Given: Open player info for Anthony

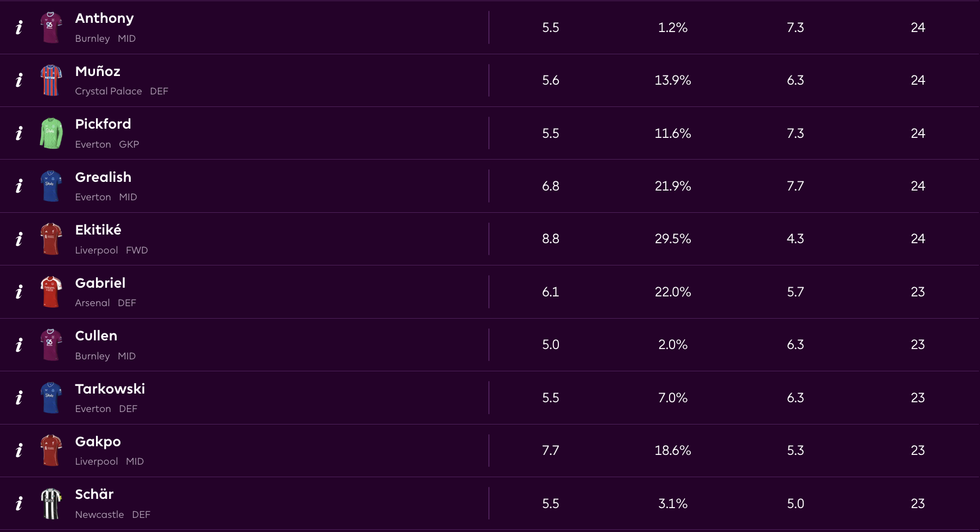Looking at the screenshot, I should pyautogui.click(x=19, y=28).
